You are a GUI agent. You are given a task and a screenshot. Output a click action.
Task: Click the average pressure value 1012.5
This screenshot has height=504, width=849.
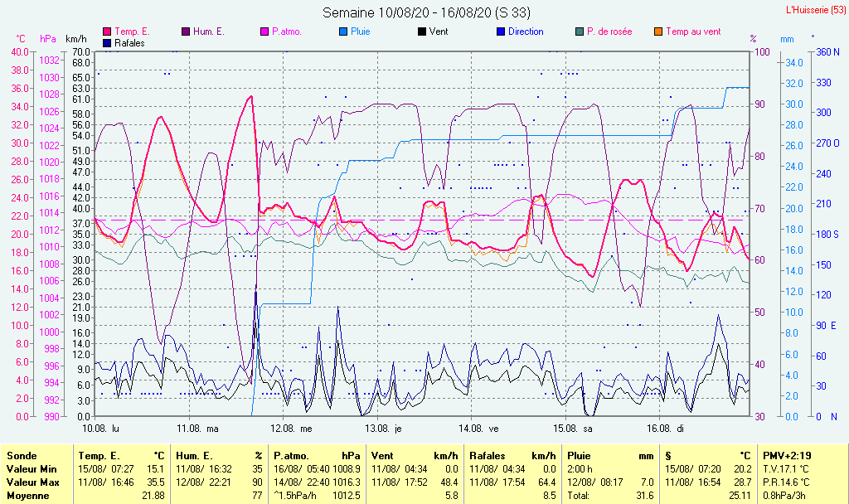point(347,496)
